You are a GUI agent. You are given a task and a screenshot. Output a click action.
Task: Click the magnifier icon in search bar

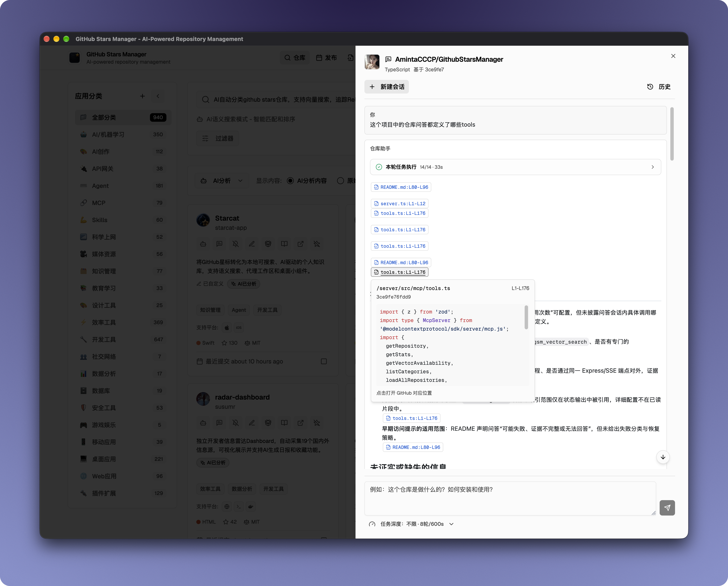click(205, 100)
